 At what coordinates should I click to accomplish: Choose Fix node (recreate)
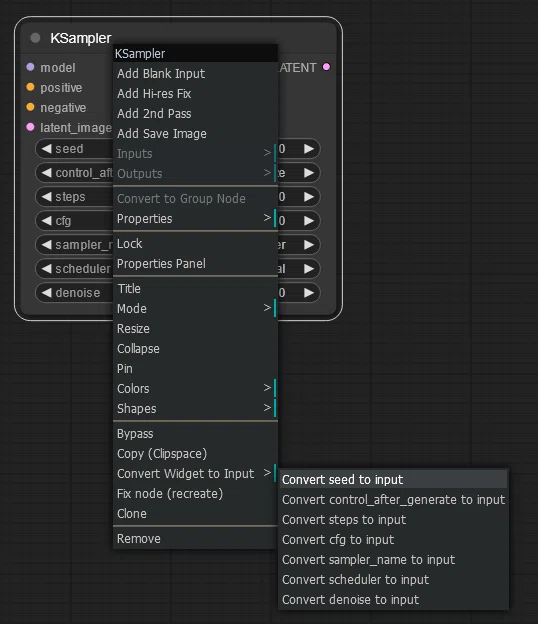(x=195, y=493)
